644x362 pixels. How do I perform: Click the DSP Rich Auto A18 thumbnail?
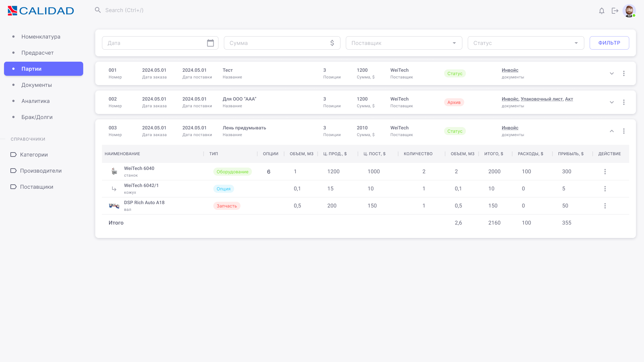(114, 206)
